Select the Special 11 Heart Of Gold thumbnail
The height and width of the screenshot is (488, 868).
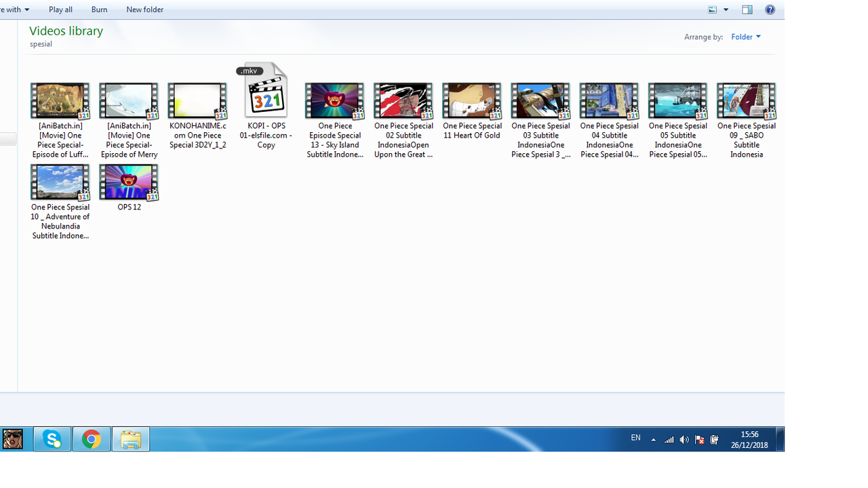click(x=471, y=101)
